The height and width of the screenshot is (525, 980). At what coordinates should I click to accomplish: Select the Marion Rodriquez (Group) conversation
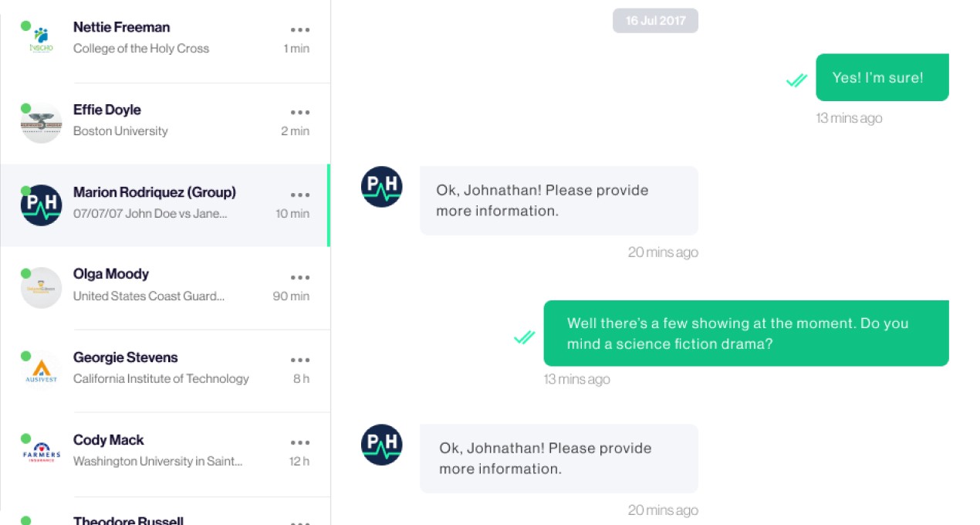coord(165,205)
